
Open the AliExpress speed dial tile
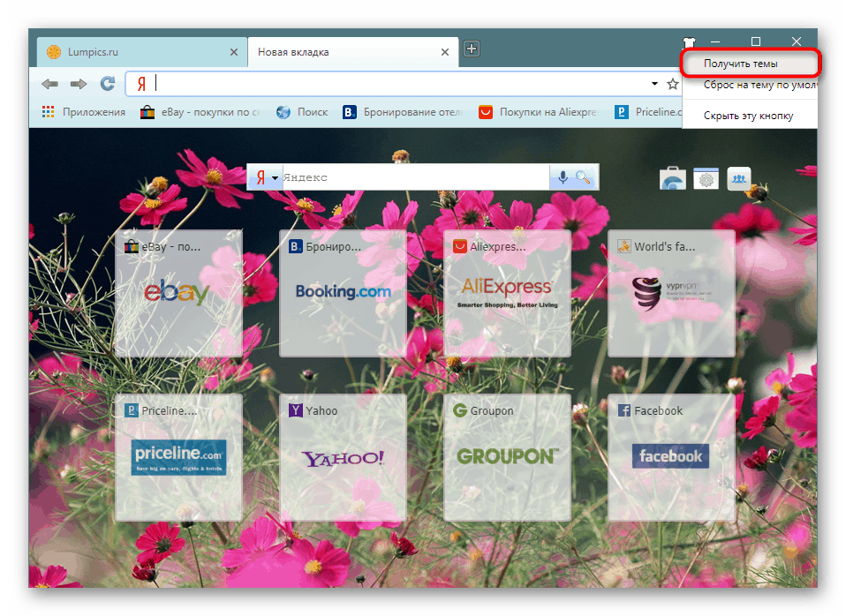click(x=507, y=293)
